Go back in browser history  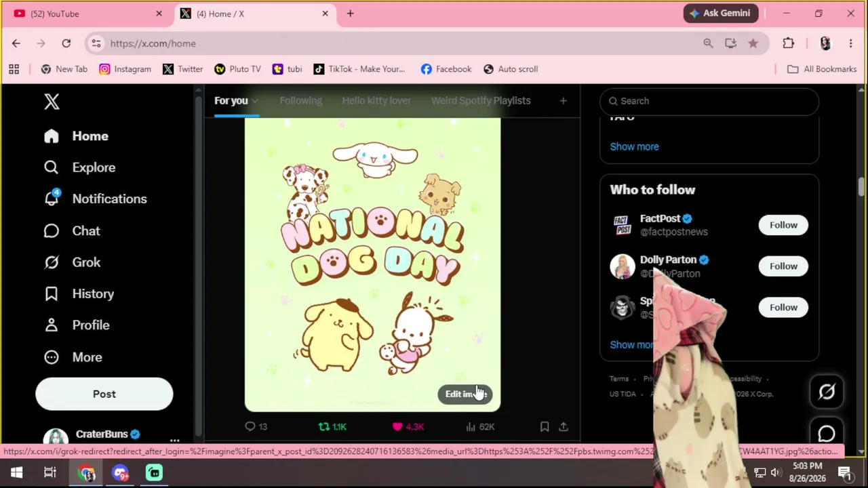click(16, 43)
